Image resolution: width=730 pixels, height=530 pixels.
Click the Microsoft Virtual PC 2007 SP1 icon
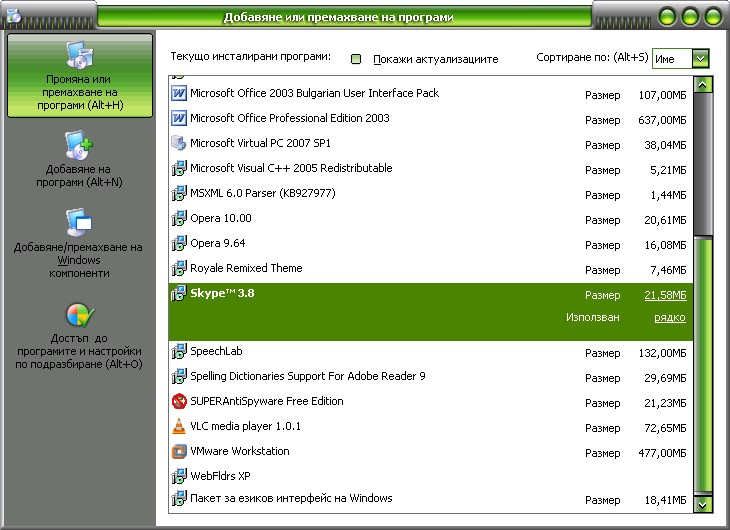tap(179, 143)
